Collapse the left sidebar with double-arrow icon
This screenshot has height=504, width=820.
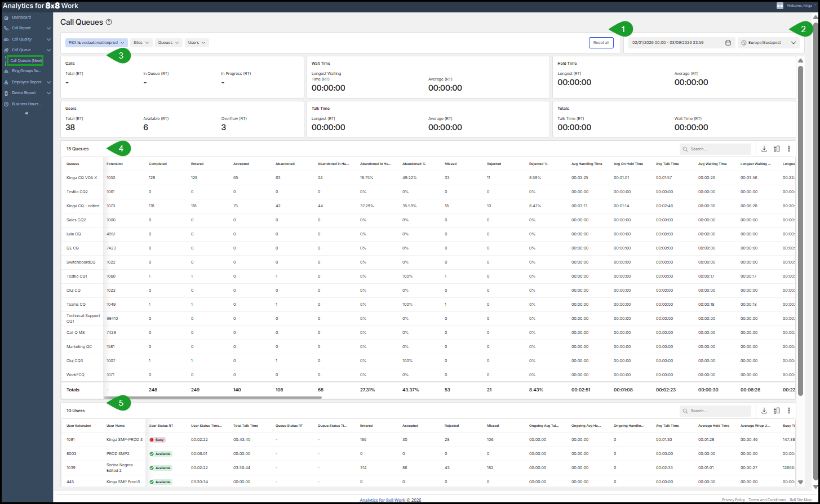[x=26, y=113]
